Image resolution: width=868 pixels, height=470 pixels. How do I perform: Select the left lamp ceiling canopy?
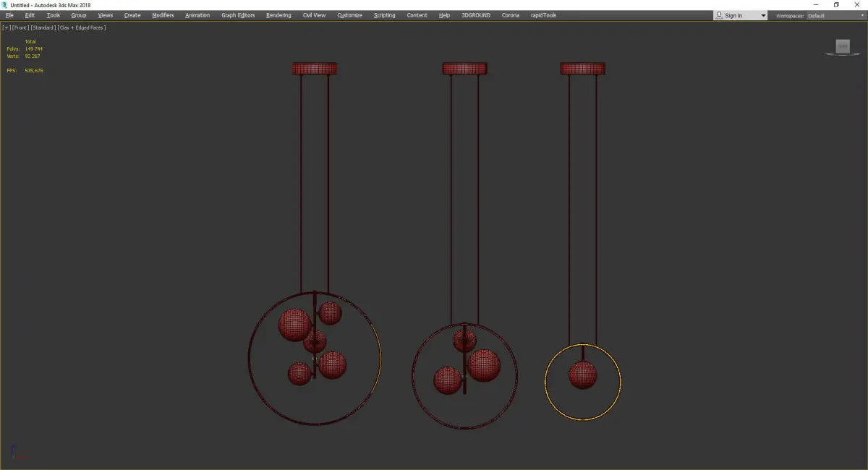coord(315,69)
